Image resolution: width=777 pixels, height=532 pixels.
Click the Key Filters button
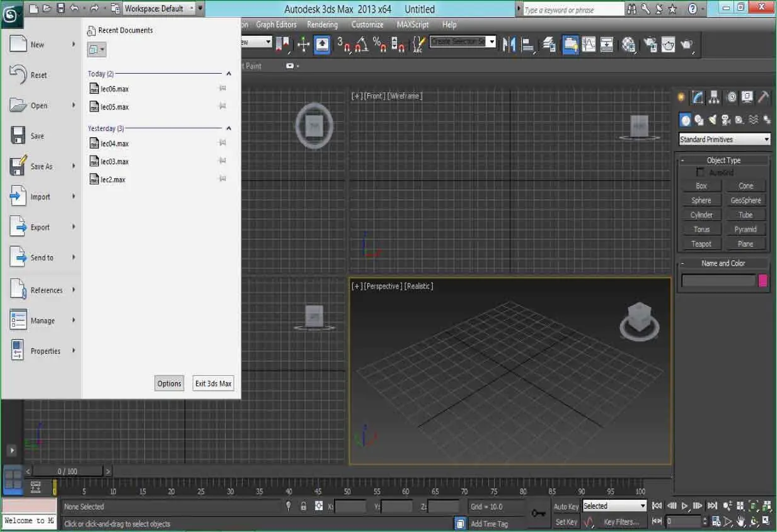(621, 521)
